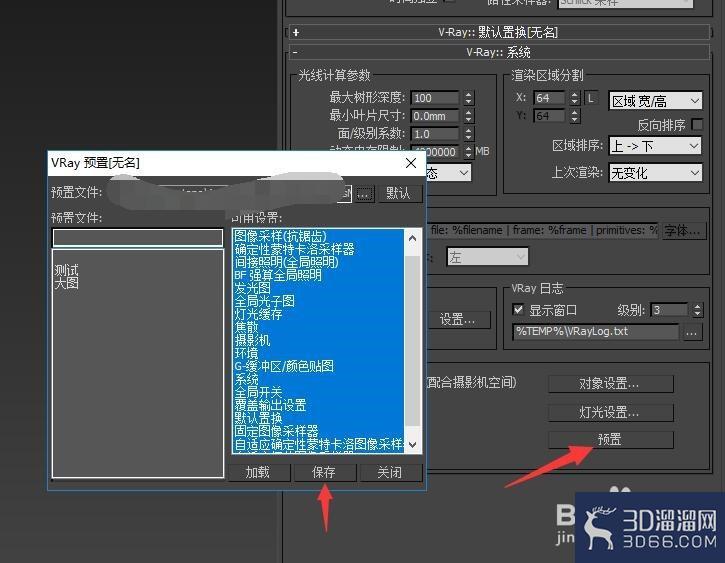Click the X region size field
725x563 pixels.
tap(549, 98)
